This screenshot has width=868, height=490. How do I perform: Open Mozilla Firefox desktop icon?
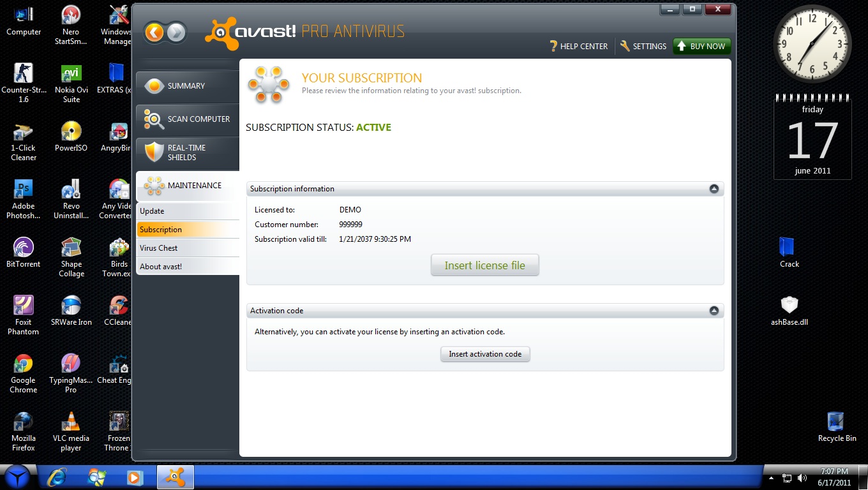(24, 431)
